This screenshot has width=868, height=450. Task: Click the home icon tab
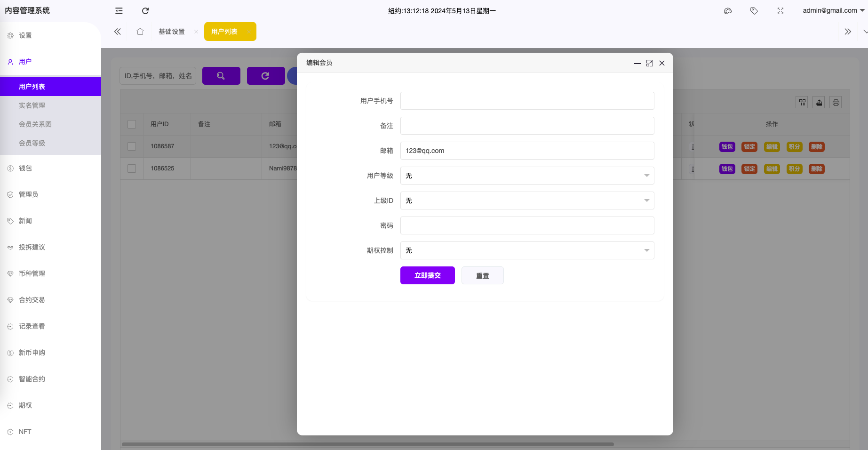click(140, 32)
